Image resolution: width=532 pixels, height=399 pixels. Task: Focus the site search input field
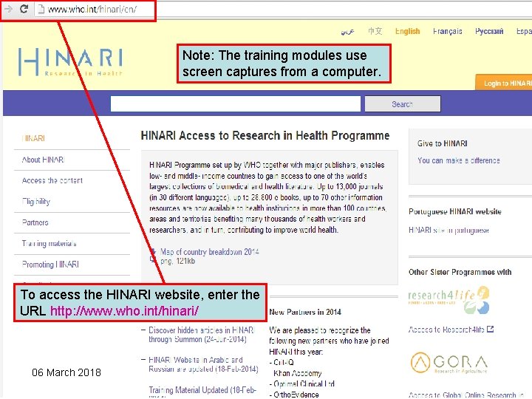click(x=236, y=104)
